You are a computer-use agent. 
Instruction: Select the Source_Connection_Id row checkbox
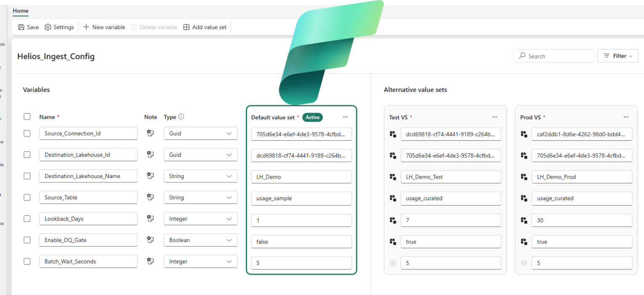(x=27, y=133)
